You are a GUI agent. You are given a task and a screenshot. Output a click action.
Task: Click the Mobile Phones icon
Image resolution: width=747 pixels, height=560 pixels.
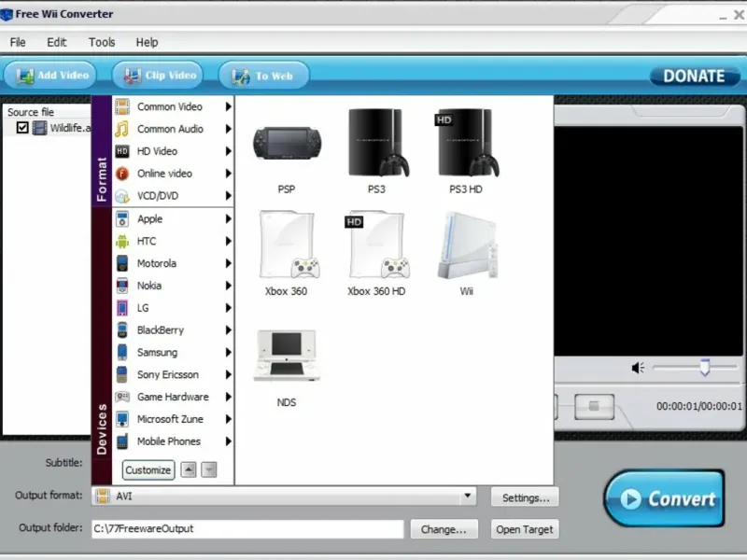tap(122, 441)
